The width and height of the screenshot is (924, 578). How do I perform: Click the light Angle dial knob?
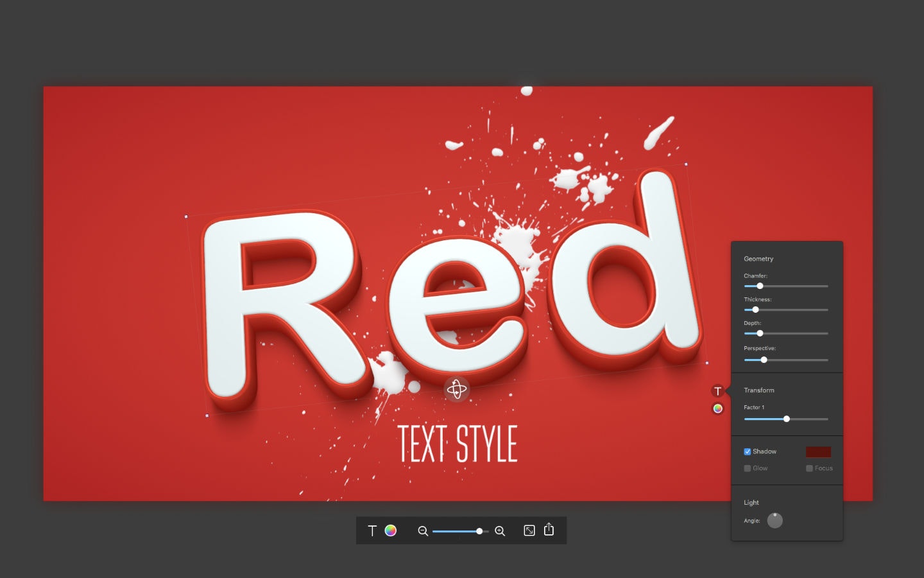(x=775, y=520)
